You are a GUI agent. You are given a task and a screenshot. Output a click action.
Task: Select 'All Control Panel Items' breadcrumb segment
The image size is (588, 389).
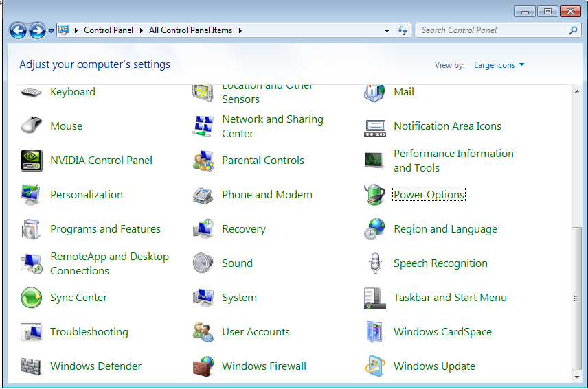[190, 30]
